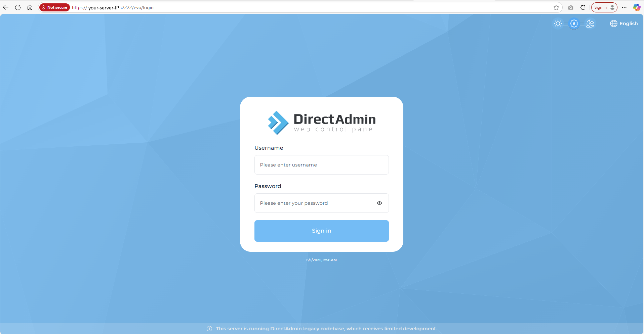The width and height of the screenshot is (644, 334).
Task: Click the Not secure warning badge
Action: (54, 7)
